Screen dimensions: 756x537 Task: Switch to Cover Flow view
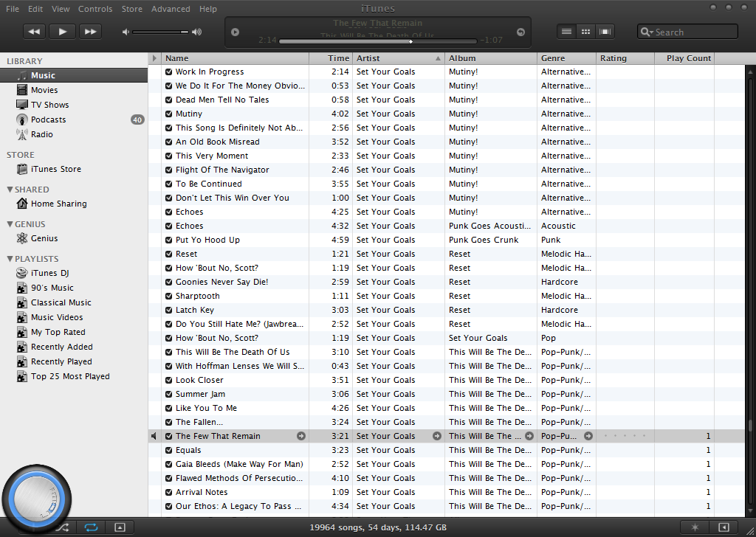point(605,32)
